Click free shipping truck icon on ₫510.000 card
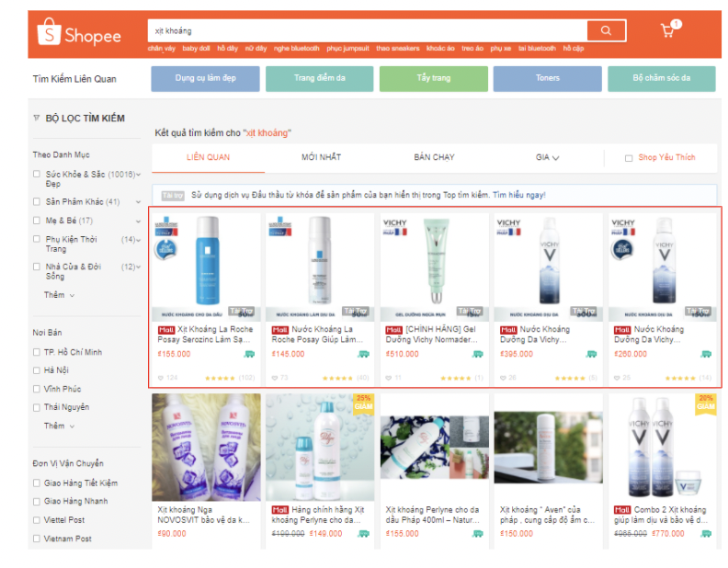This screenshot has width=728, height=568. 478,354
